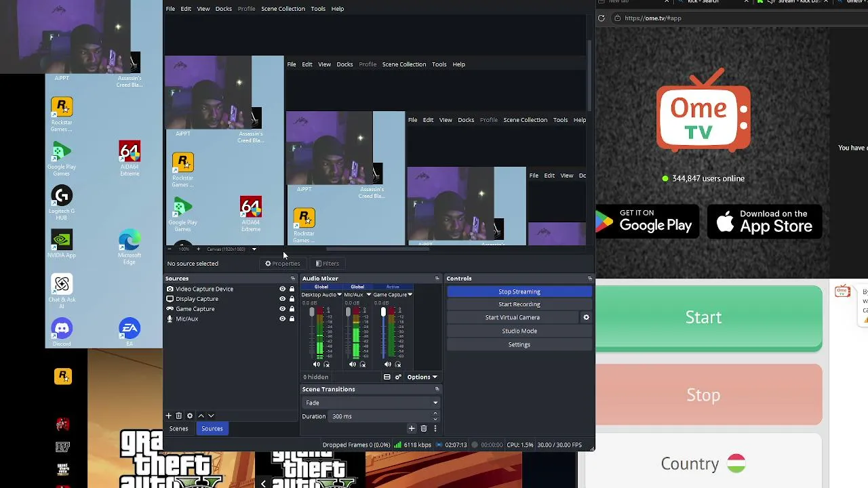Screen dimensions: 868x488
Task: Open OBS Settings from Controls
Action: [519, 344]
